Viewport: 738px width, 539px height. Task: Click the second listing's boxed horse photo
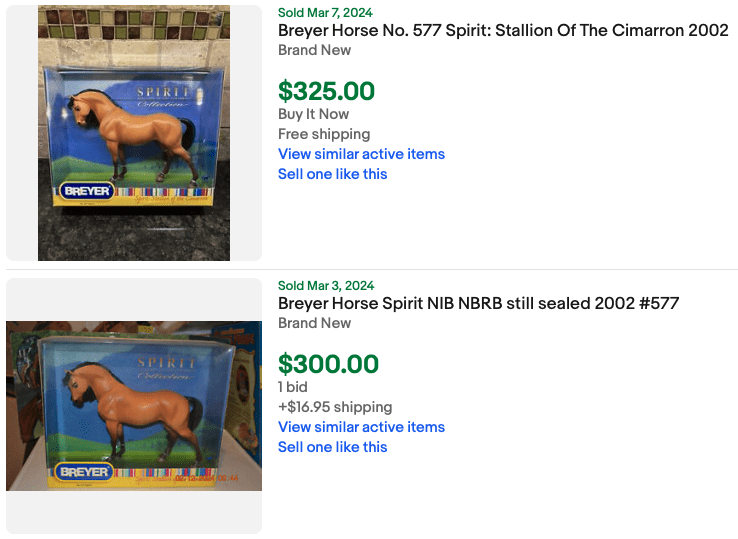pyautogui.click(x=134, y=405)
